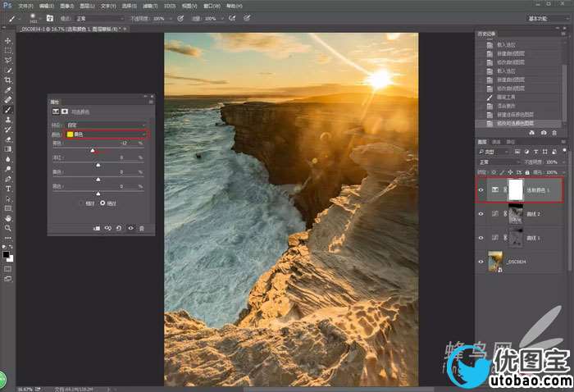Screen dimensions: 574x392
Task: Select the Crop tool
Action: pos(8,80)
